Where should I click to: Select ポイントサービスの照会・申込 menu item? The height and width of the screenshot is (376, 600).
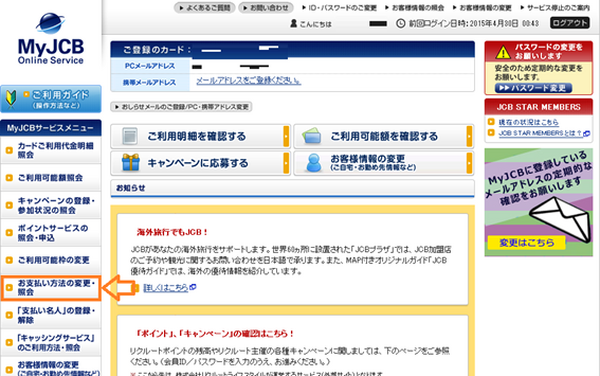(x=51, y=233)
